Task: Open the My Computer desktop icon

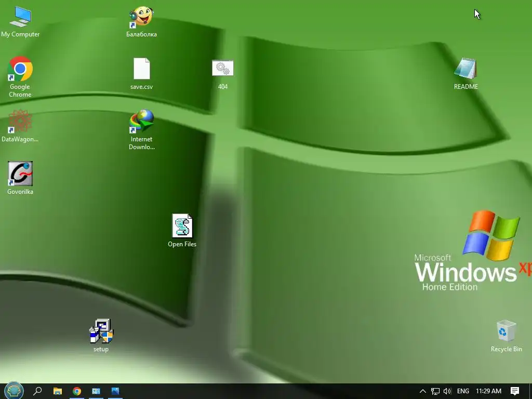Action: pos(20,16)
